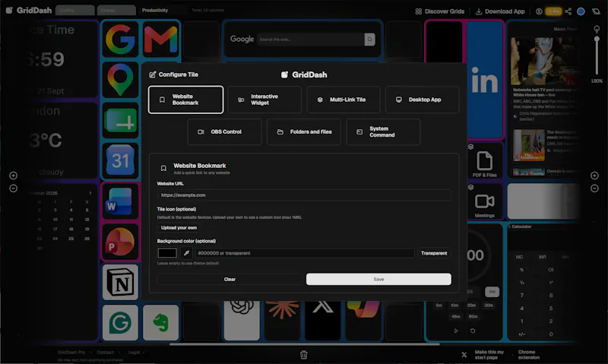Click the Google widget search magnifier button
The width and height of the screenshot is (608, 364).
pyautogui.click(x=369, y=40)
